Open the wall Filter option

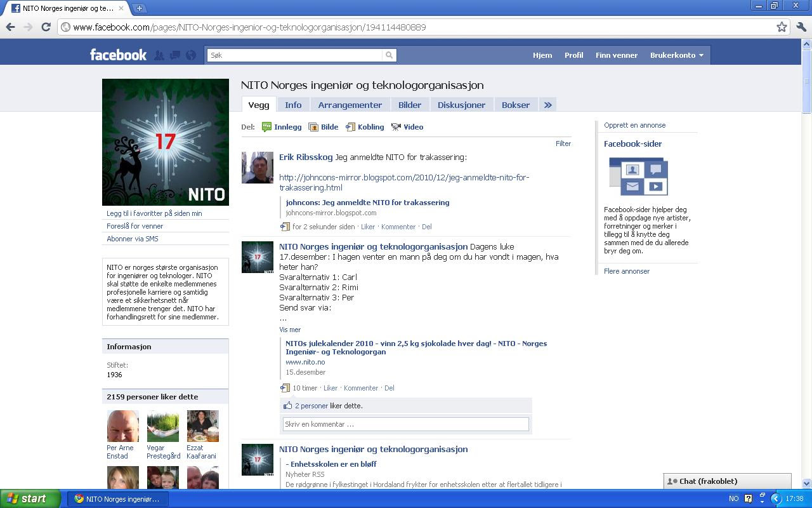(x=563, y=144)
